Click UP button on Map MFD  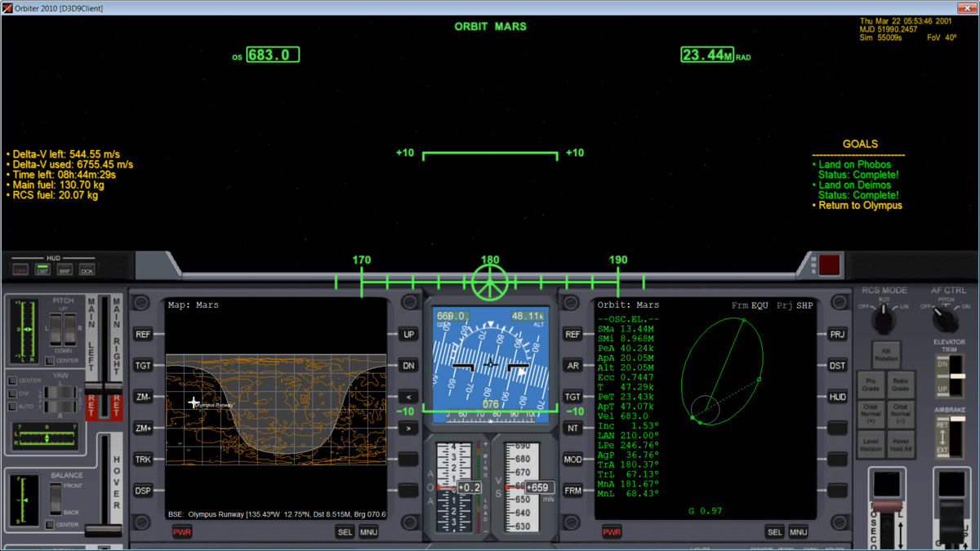coord(408,335)
